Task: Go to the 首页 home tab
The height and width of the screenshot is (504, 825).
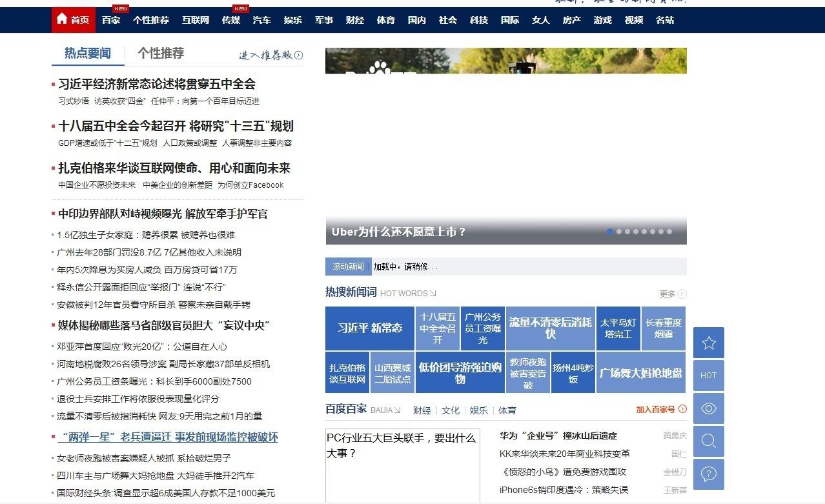Action: [x=74, y=20]
